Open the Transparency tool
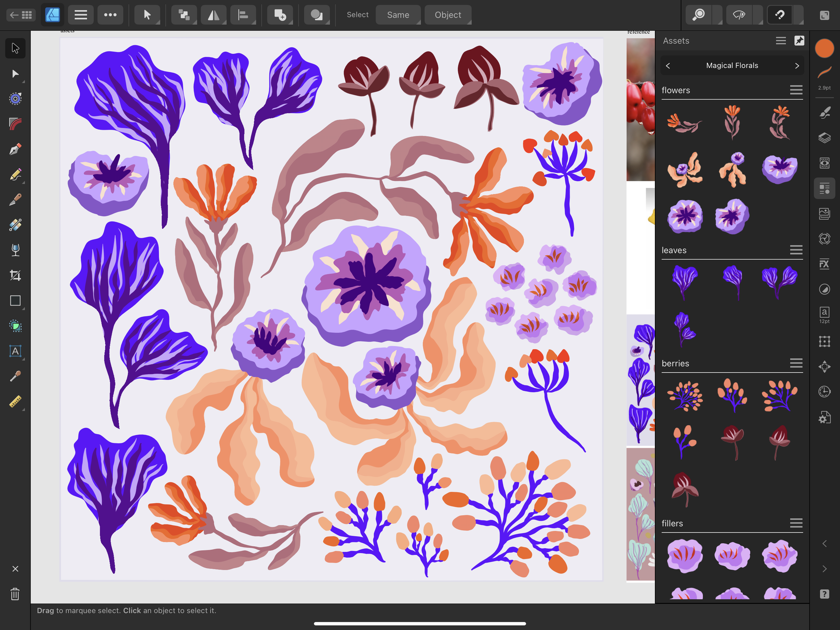840x630 pixels. pyautogui.click(x=15, y=250)
